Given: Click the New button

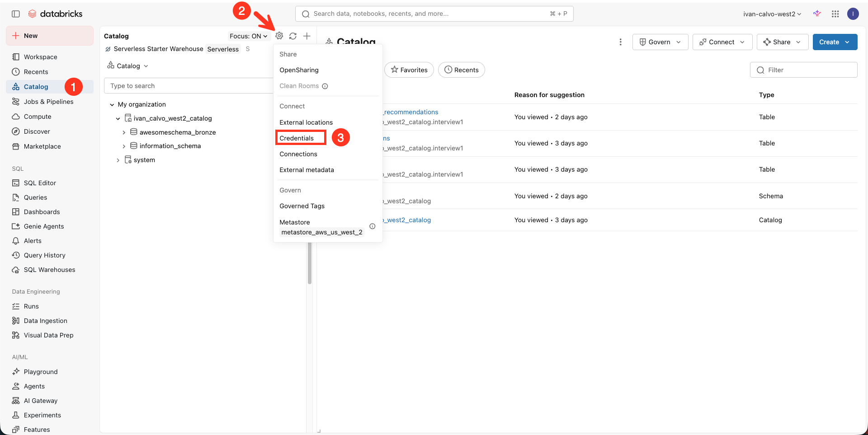Looking at the screenshot, I should tap(50, 36).
